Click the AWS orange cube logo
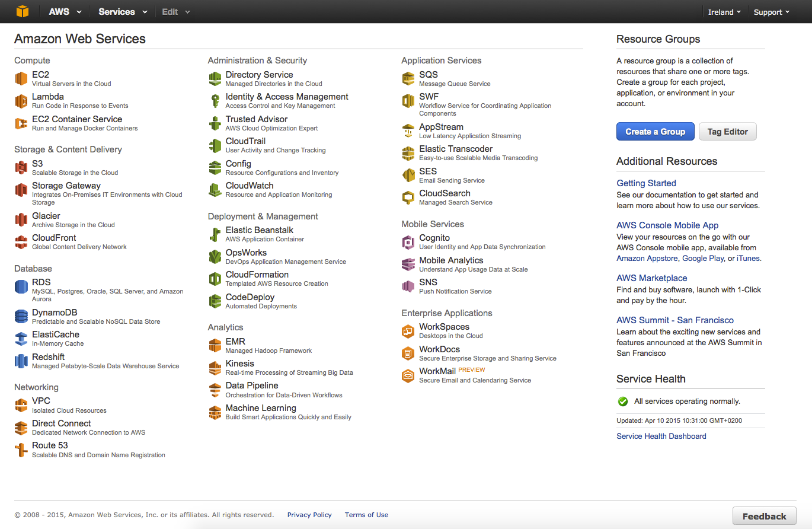 pos(22,11)
